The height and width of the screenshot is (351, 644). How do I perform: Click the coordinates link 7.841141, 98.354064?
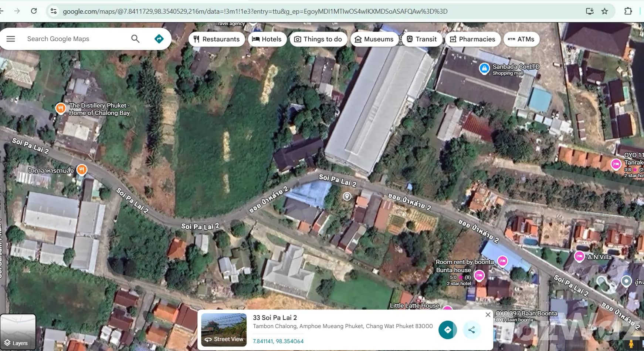pos(278,341)
